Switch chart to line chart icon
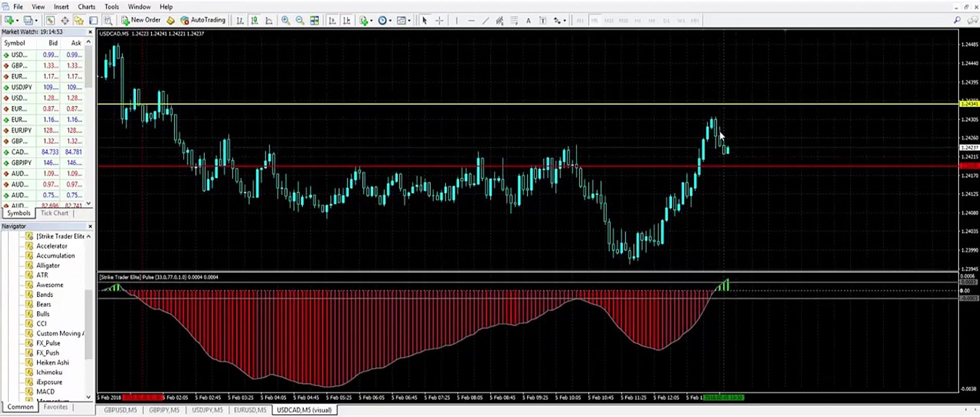Image resolution: width=980 pixels, height=417 pixels. [x=269, y=20]
